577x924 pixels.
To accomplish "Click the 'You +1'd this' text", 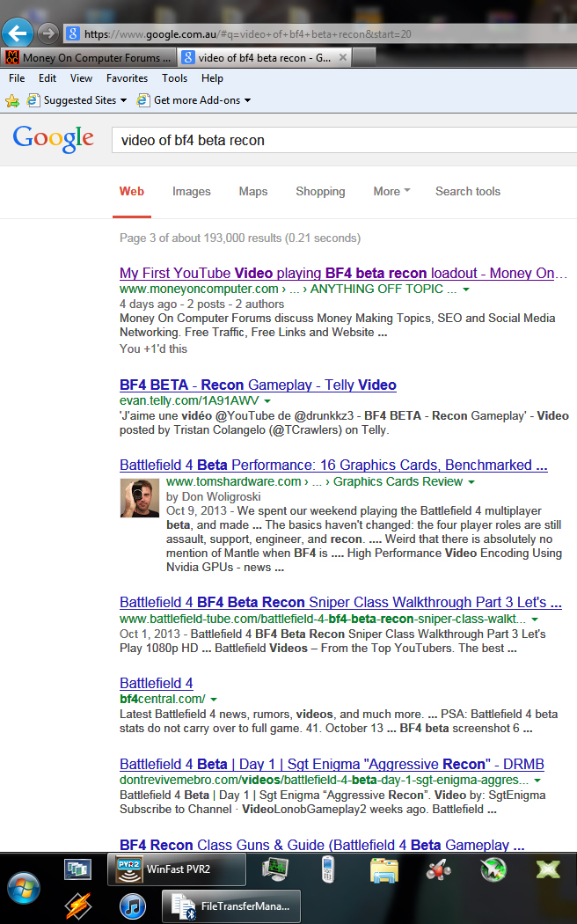I will [153, 348].
